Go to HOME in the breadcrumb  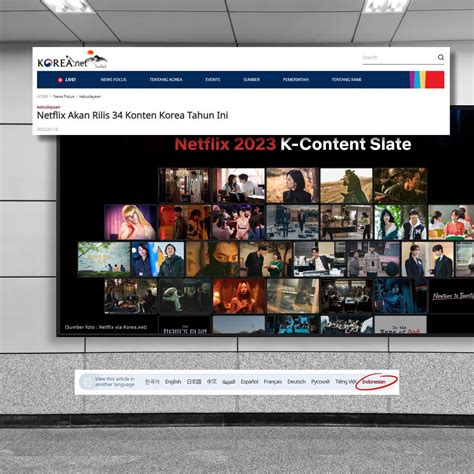(x=42, y=96)
